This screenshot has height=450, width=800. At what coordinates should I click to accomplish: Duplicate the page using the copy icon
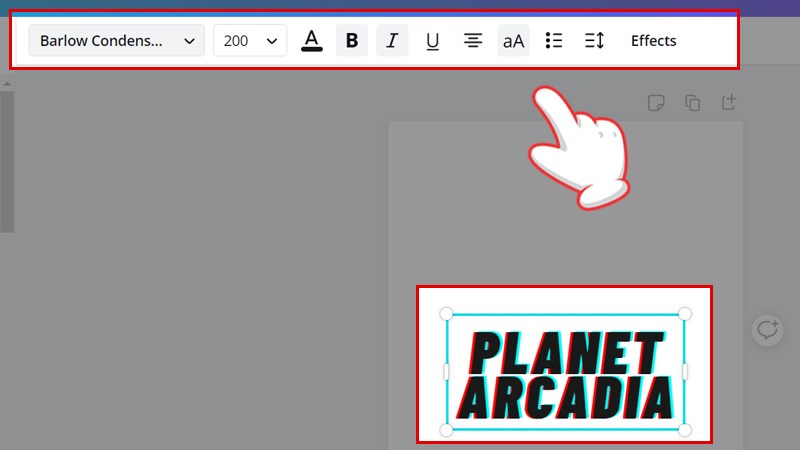tap(692, 102)
